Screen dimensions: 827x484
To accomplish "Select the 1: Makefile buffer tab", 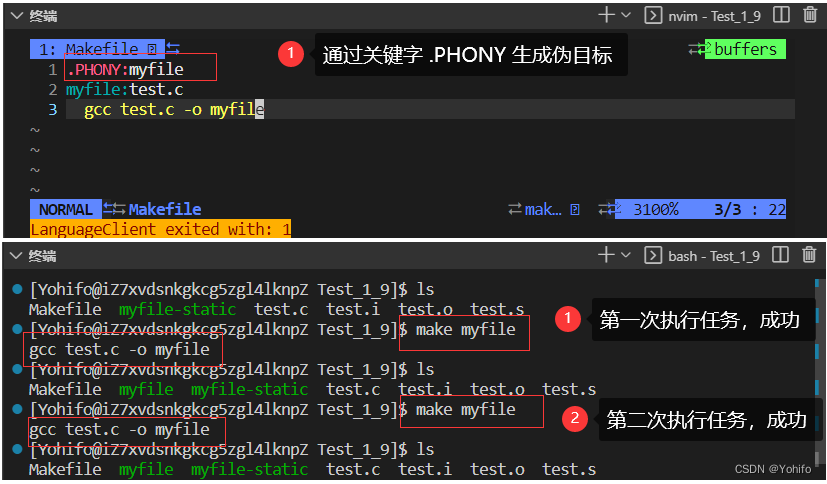I will coord(98,49).
